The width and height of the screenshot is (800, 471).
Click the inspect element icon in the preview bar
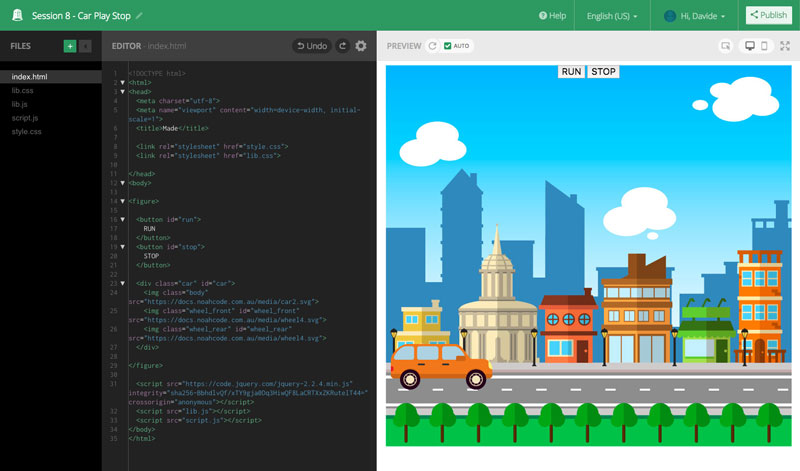tap(725, 46)
